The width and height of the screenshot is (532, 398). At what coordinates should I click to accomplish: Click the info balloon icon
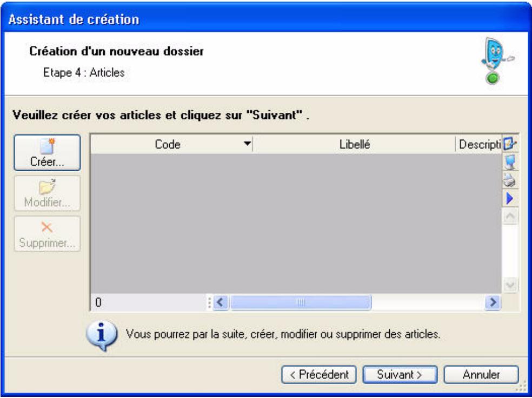point(102,335)
